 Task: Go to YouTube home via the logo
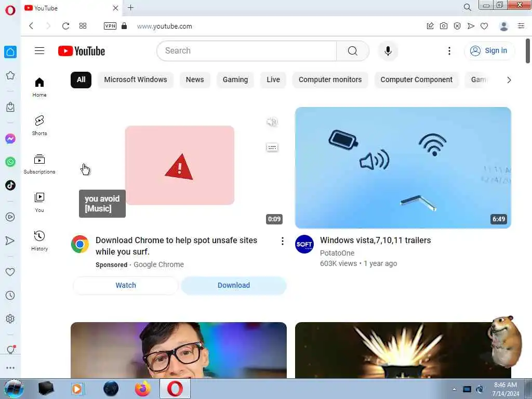pyautogui.click(x=82, y=51)
